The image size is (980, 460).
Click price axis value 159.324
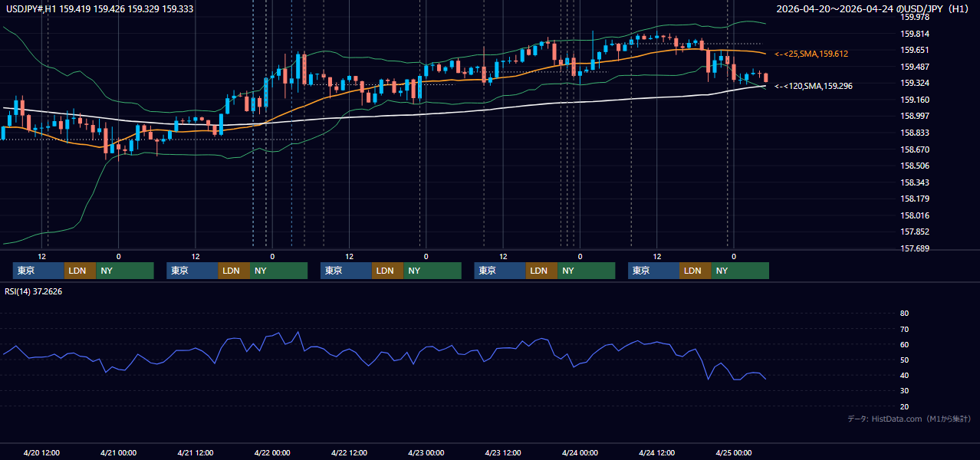tap(915, 83)
